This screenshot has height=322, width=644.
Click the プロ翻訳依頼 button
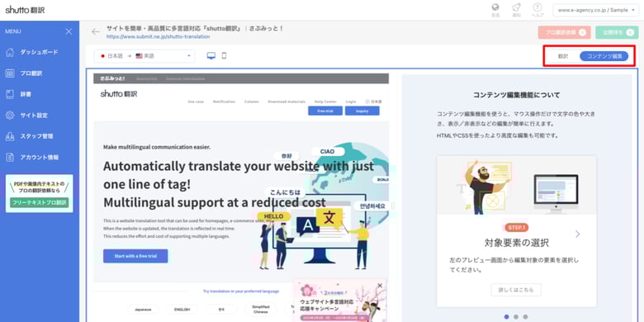click(x=564, y=32)
